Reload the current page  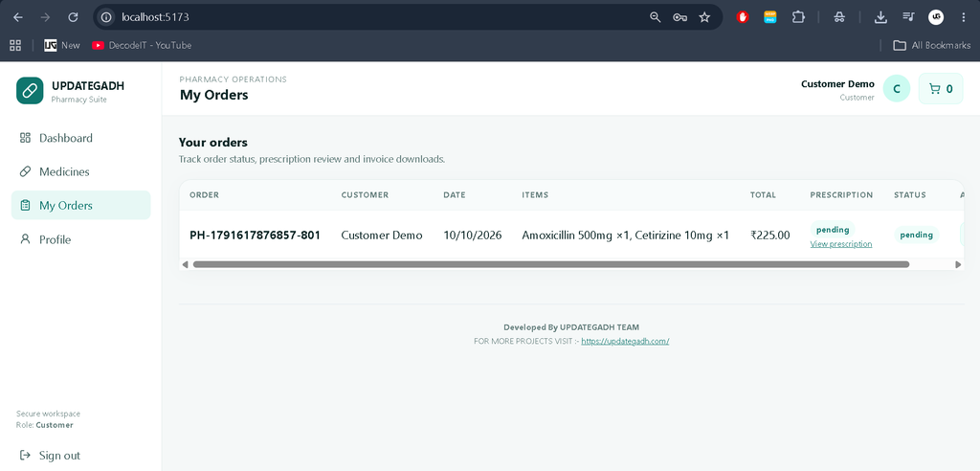tap(73, 17)
